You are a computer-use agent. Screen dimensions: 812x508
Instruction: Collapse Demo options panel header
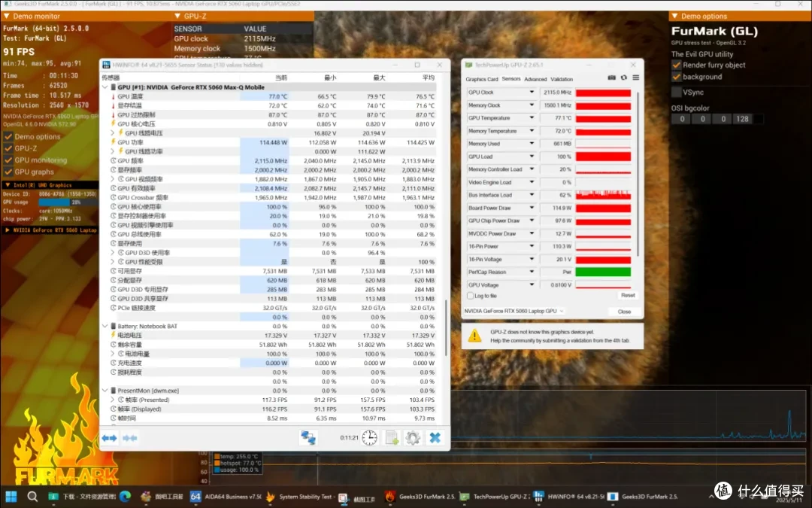pyautogui.click(x=741, y=16)
